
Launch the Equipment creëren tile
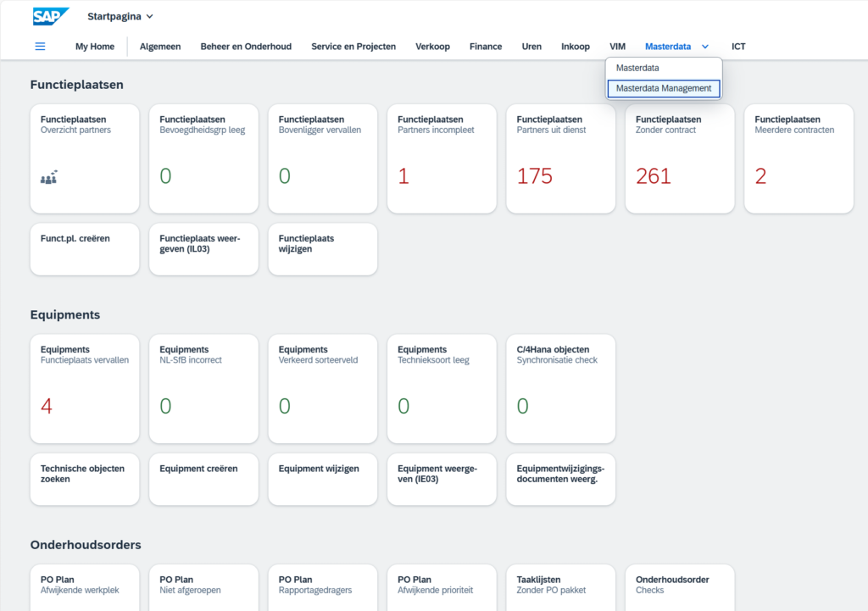pos(203,480)
